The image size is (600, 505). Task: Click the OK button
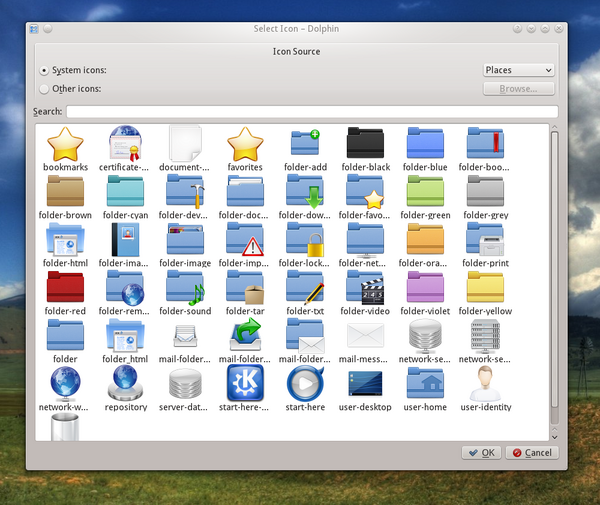pos(481,453)
